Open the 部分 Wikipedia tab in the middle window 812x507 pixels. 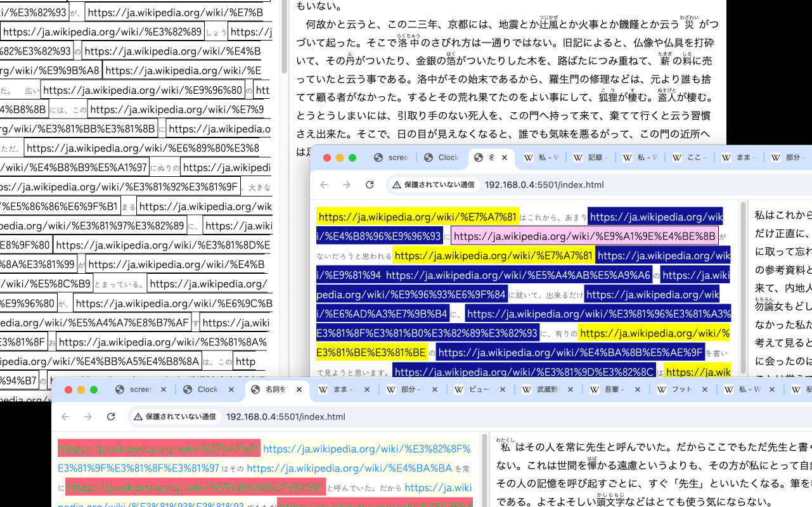[789, 158]
